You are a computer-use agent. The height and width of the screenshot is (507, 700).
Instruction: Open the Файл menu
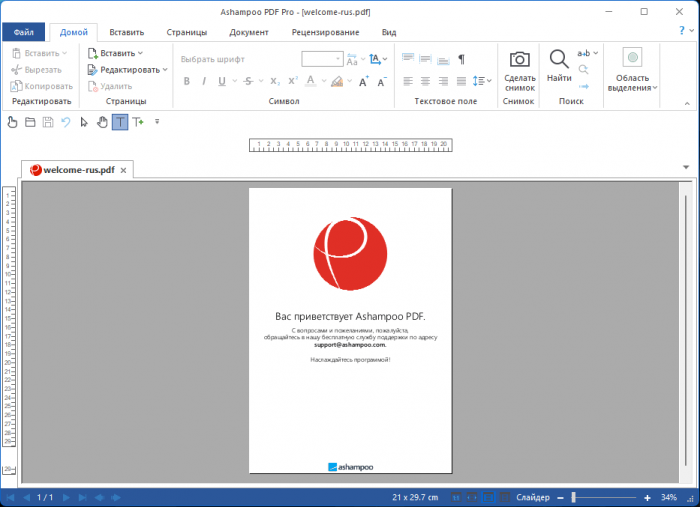(x=23, y=32)
